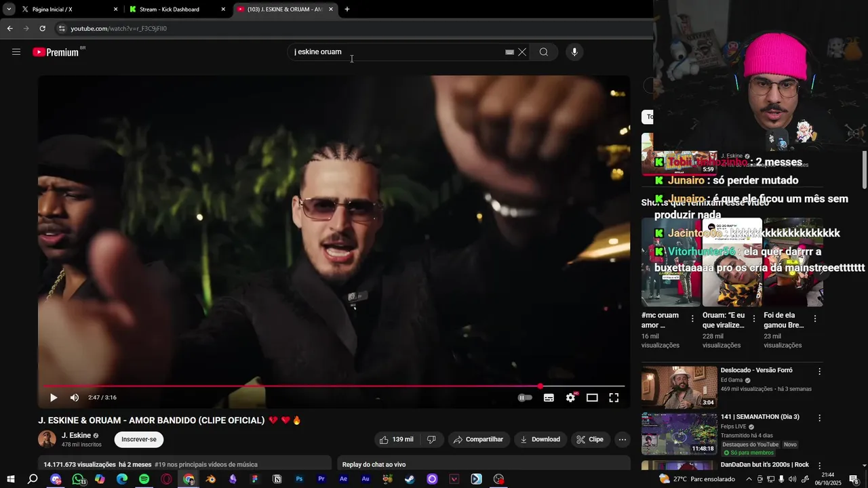Type in the YouTube search field
The height and width of the screenshot is (488, 868).
[x=397, y=52]
